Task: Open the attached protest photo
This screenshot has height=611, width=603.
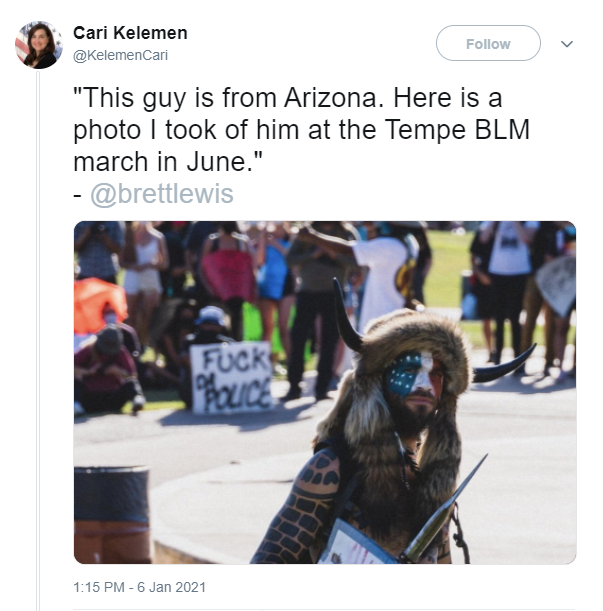Action: click(325, 392)
